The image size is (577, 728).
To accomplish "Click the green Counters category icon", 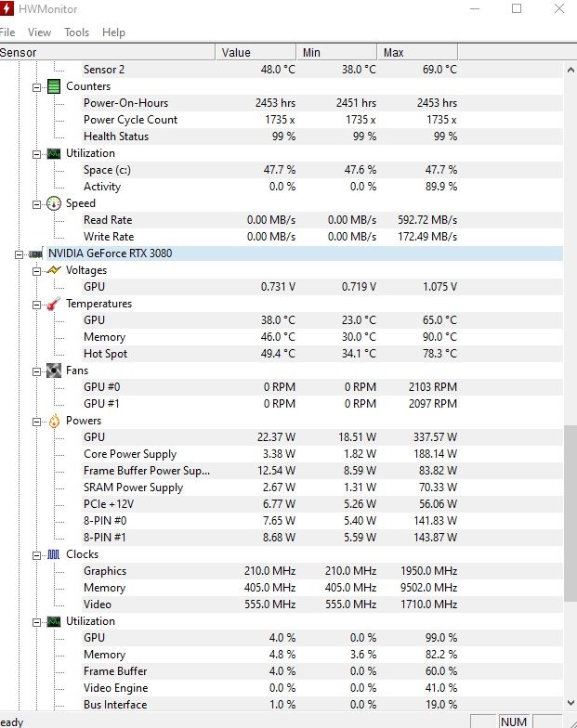I will (x=54, y=86).
